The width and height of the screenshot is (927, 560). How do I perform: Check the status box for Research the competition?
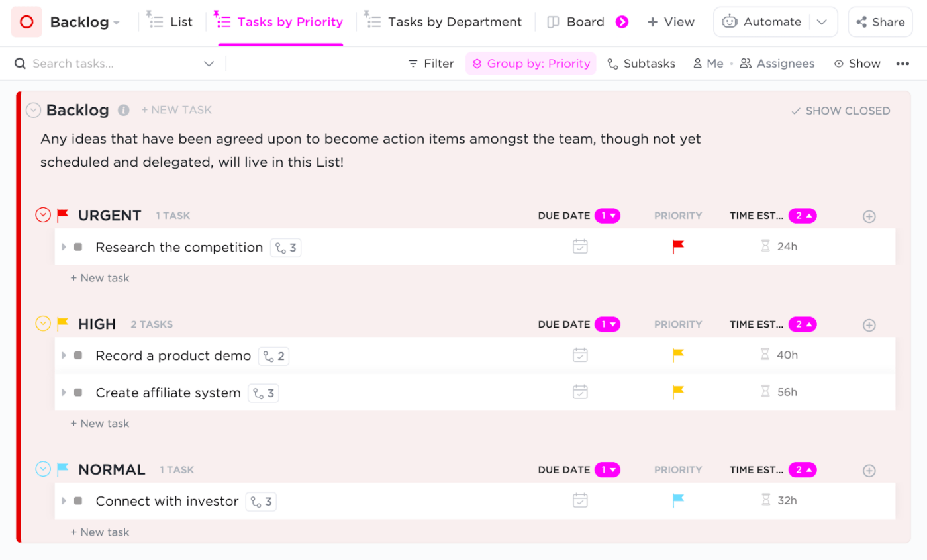(79, 246)
